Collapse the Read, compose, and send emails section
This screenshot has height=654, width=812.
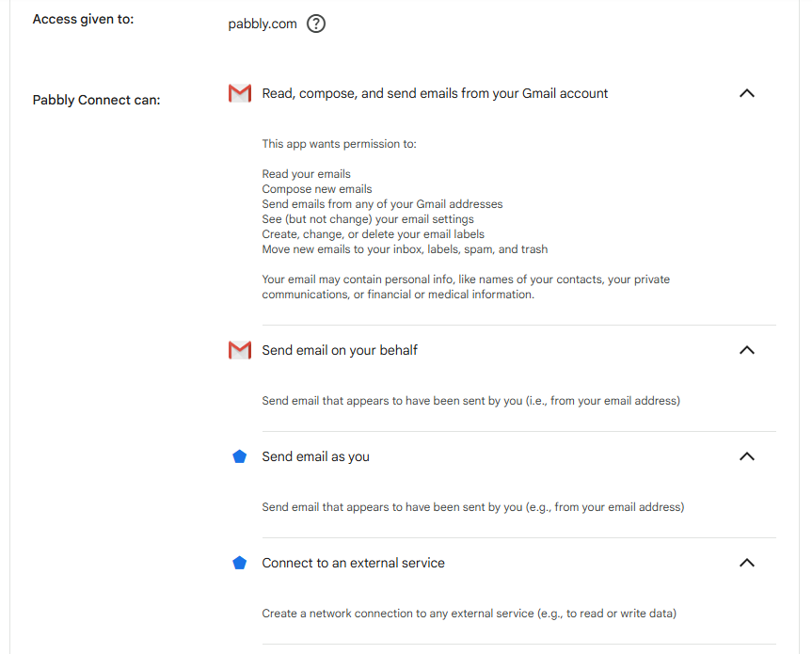tap(747, 93)
